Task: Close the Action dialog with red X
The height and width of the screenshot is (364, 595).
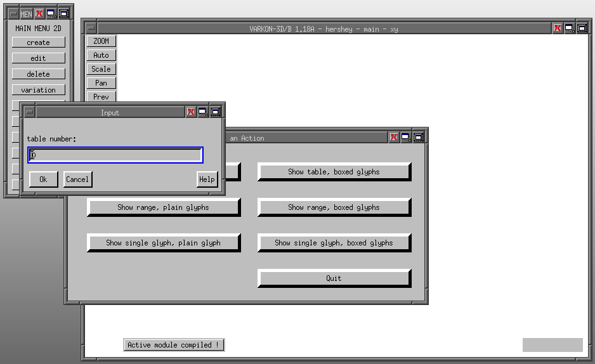Action: tap(394, 137)
